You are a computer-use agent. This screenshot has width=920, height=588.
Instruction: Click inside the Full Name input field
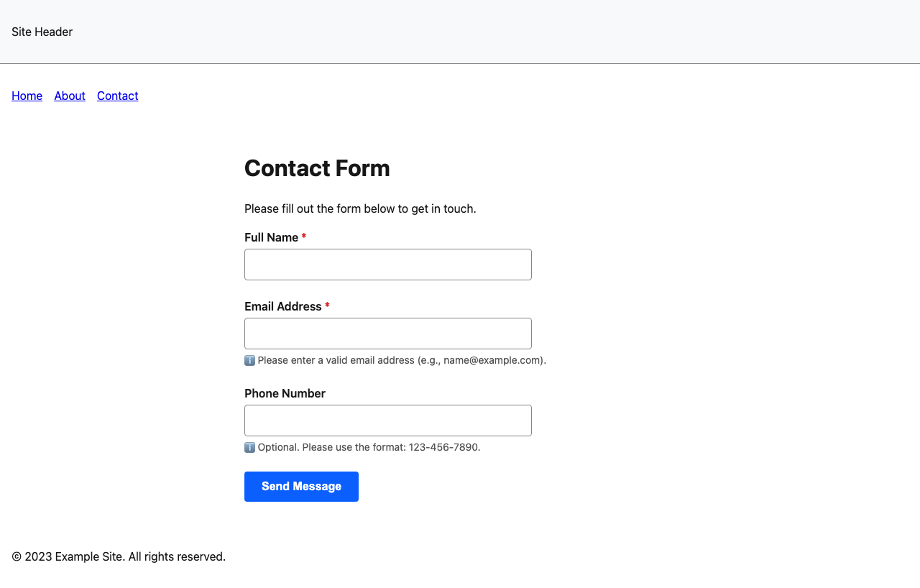pos(387,264)
